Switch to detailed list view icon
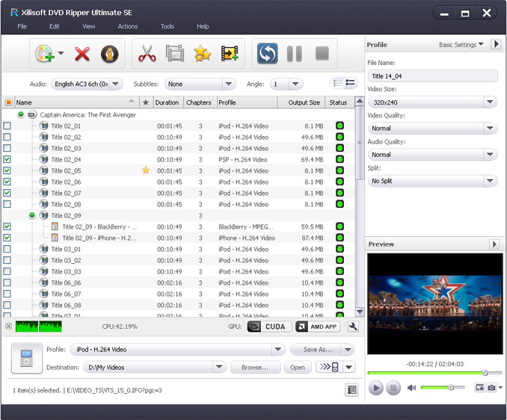 (x=350, y=83)
